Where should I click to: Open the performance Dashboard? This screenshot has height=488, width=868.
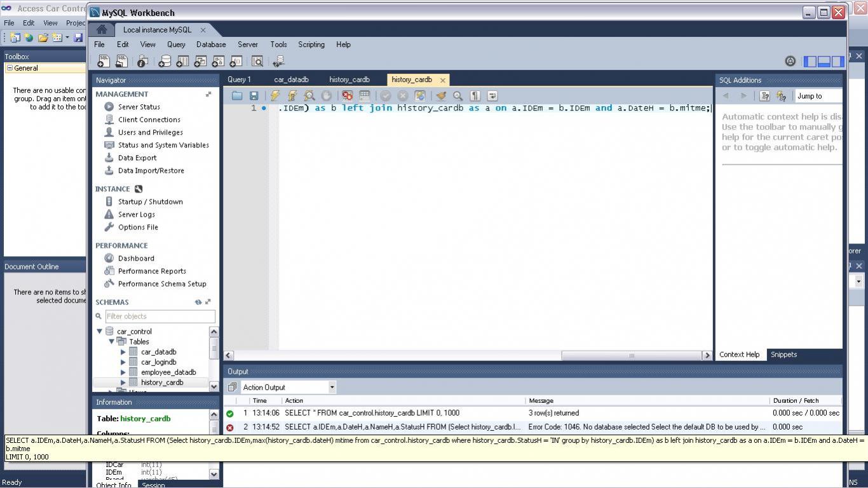[x=136, y=258]
